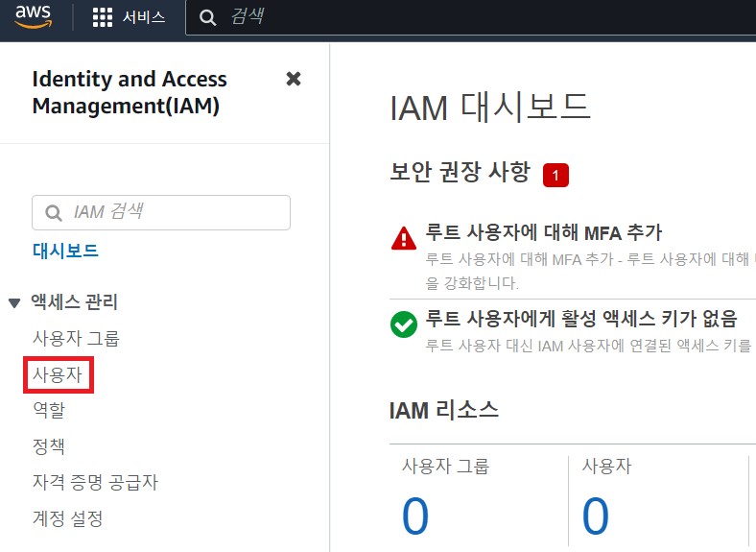Click the red warning triangle icon
The image size is (756, 552).
coord(404,238)
